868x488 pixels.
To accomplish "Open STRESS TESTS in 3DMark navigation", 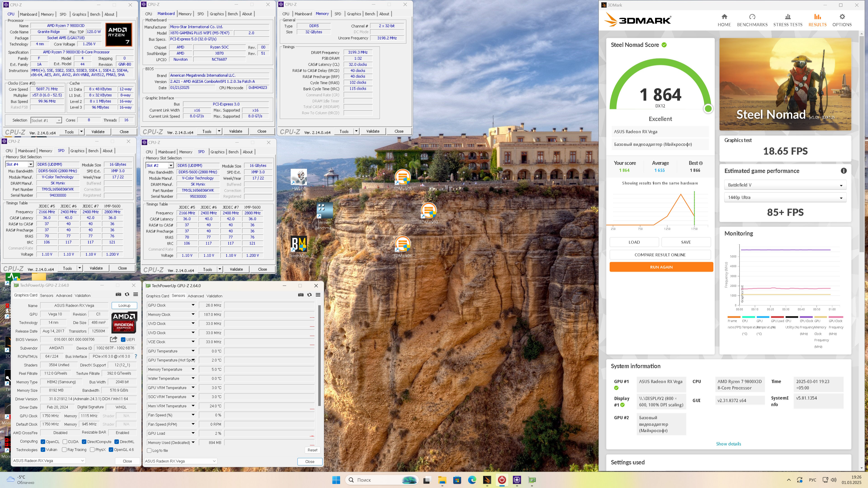I will pyautogui.click(x=788, y=20).
